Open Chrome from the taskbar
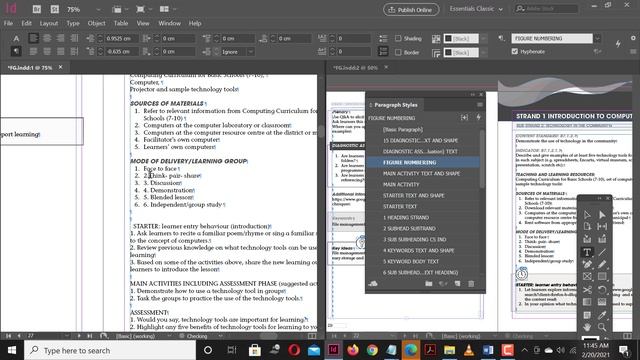640x360 pixels. 372,350
